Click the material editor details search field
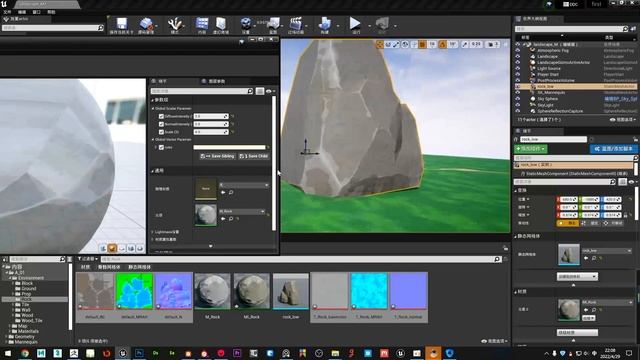 tap(202, 91)
